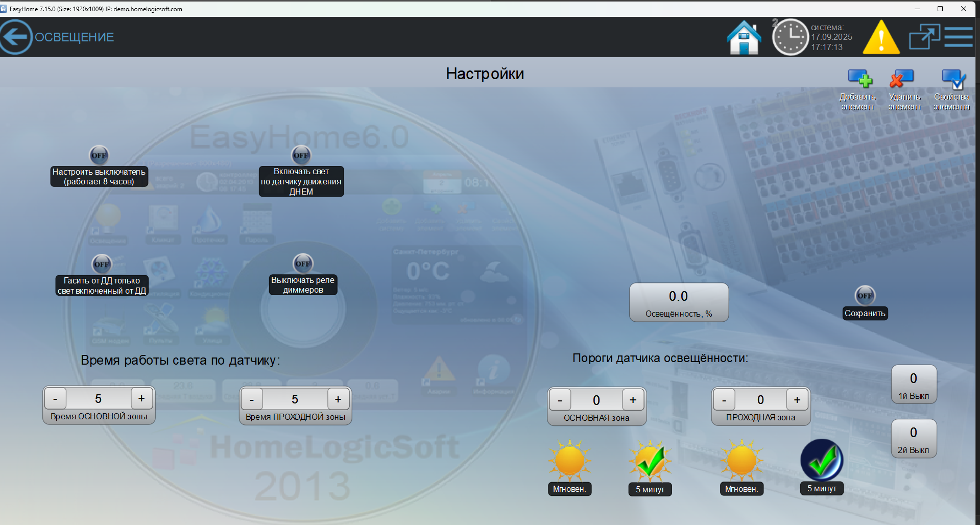The height and width of the screenshot is (525, 980).
Task: Click the back arrow next to ОСВЕЩЕНИЕ
Action: (x=16, y=37)
